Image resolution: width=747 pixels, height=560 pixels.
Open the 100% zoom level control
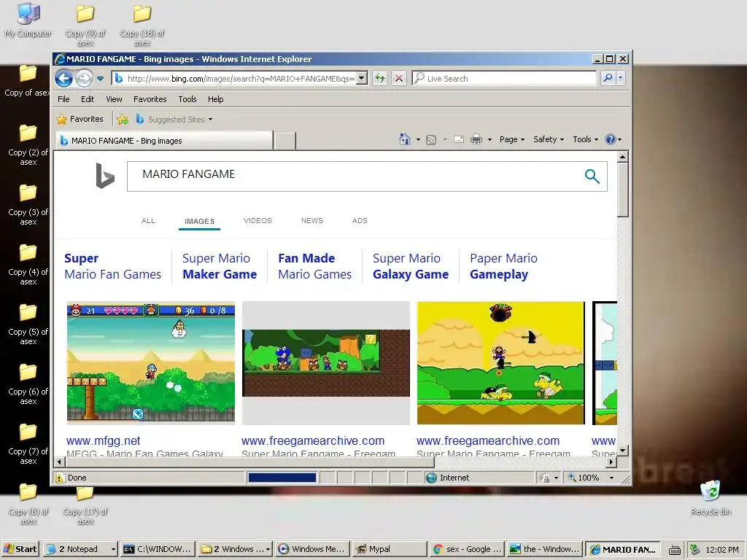tap(591, 478)
